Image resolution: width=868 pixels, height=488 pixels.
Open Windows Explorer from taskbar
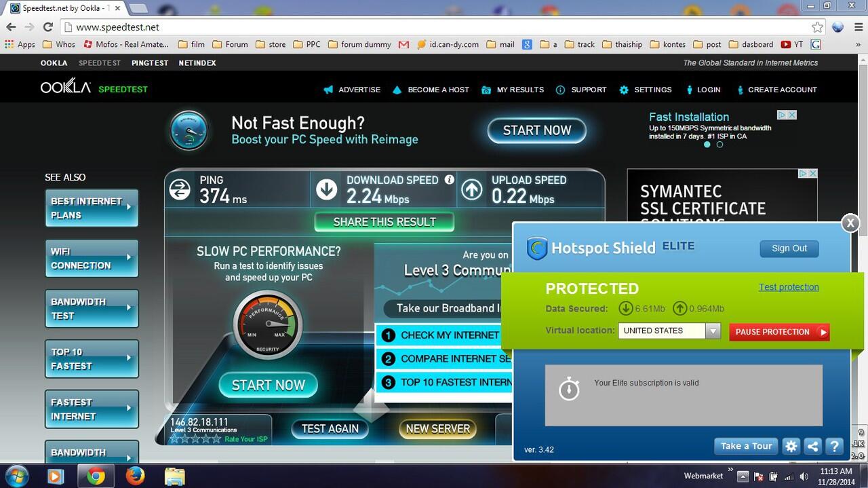tap(174, 476)
